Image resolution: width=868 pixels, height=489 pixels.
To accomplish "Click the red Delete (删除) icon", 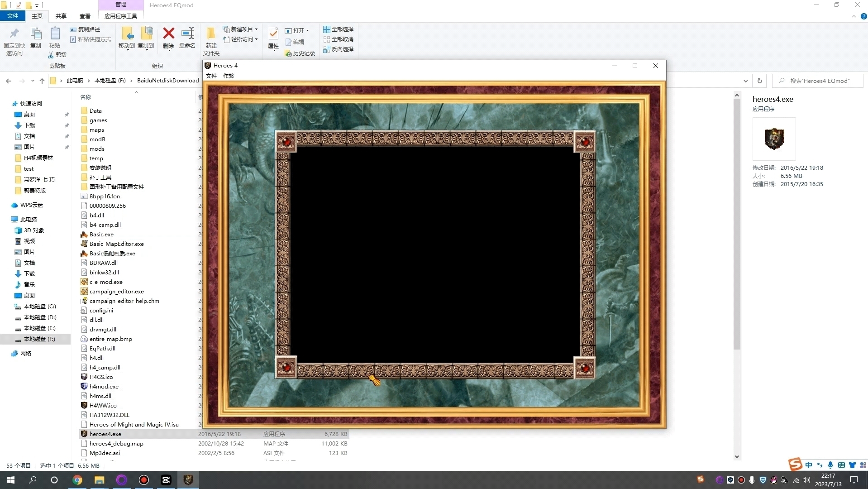I will coord(168,33).
